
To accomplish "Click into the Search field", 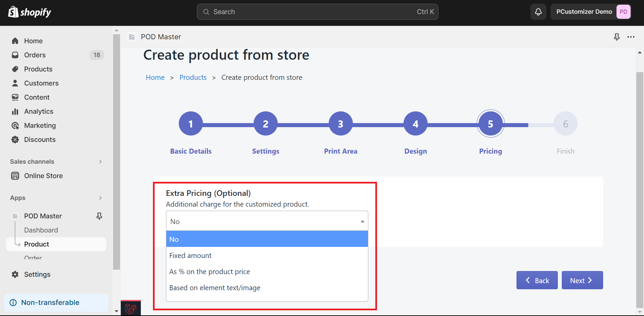I will (317, 12).
